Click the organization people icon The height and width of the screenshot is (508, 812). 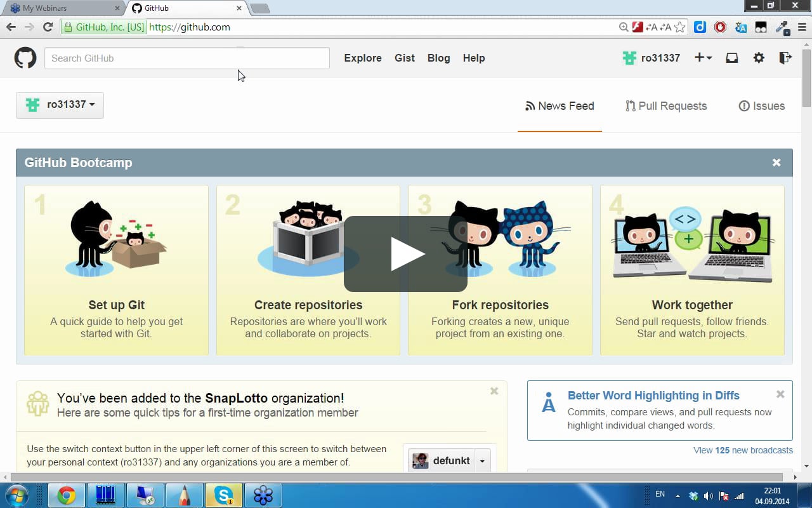point(38,404)
